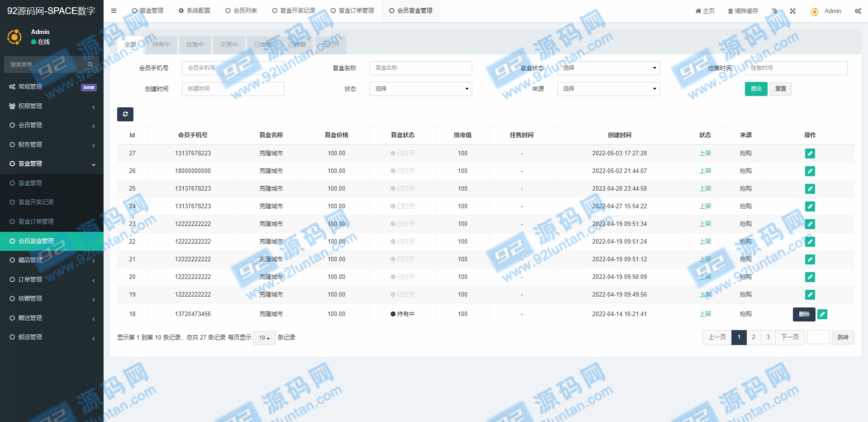Open the 状态 filter dropdown
The width and height of the screenshot is (868, 422).
tap(421, 89)
